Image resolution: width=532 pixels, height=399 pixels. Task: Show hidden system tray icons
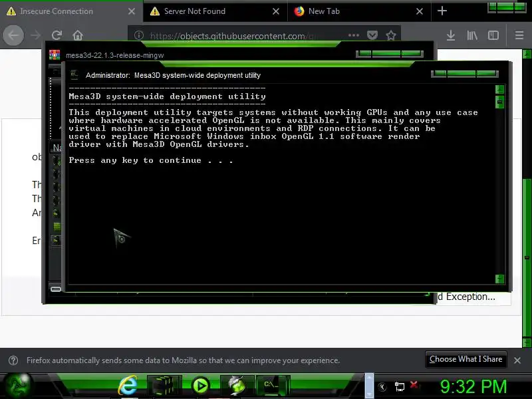click(x=382, y=387)
